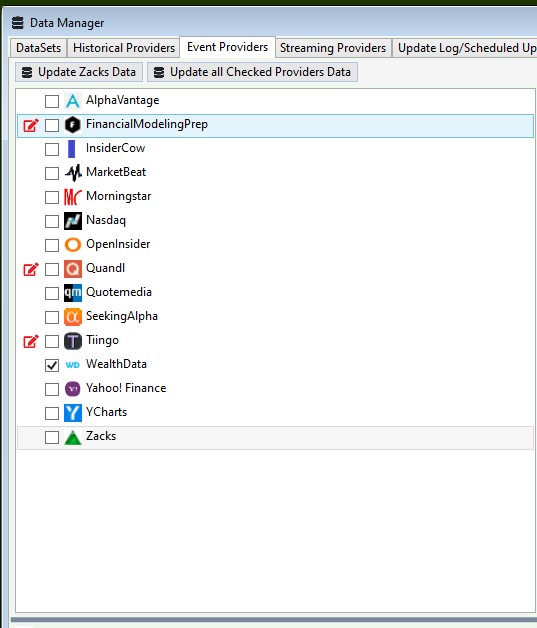537x628 pixels.
Task: Uncheck the WealthData checkbox
Action: click(52, 365)
